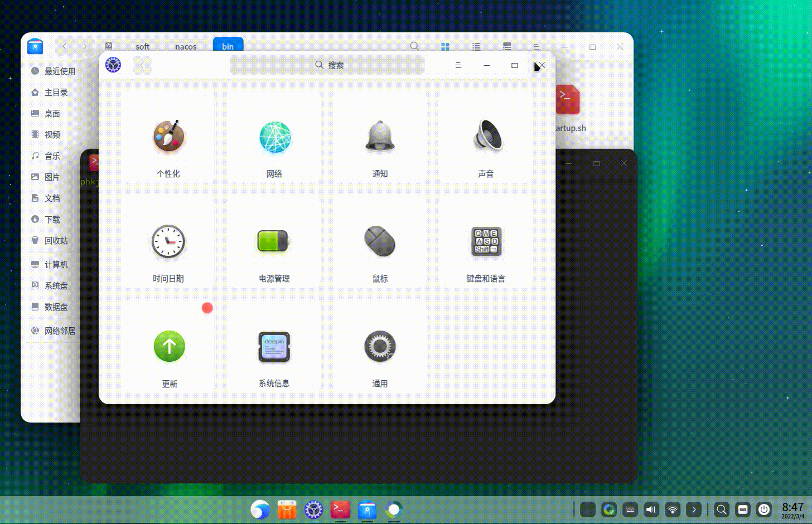Open the 系统信息 system info panel
This screenshot has height=524, width=812.
click(x=274, y=346)
